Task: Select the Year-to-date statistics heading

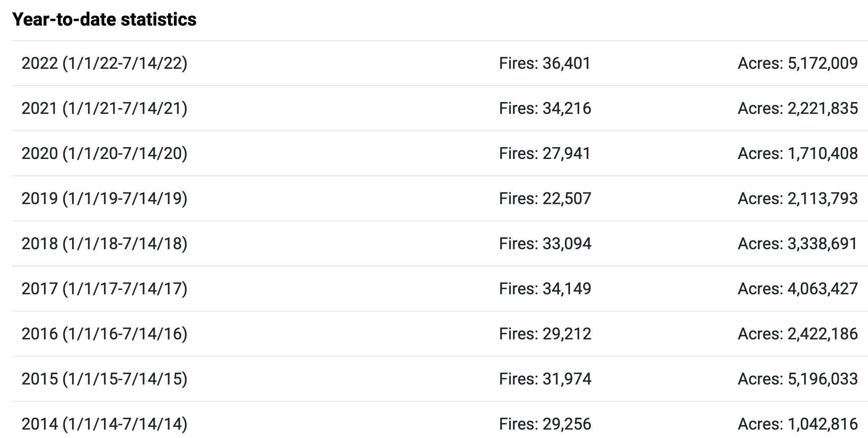Action: pos(104,19)
